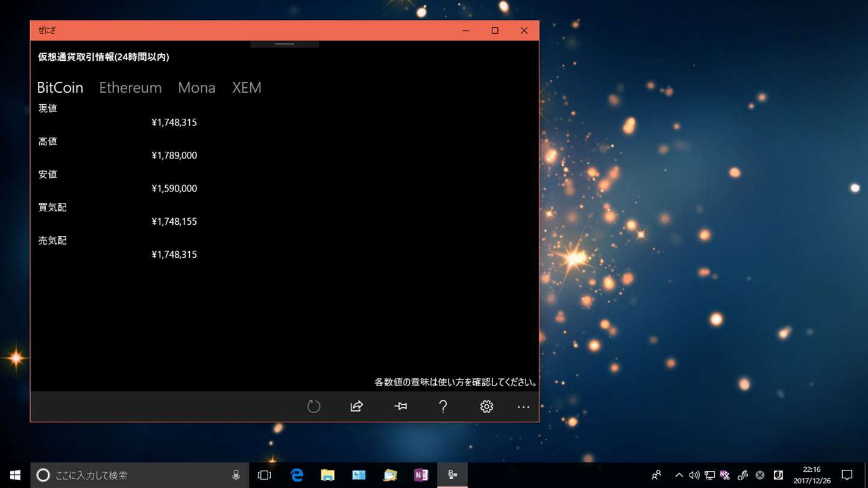Open the Windows Start menu
Viewport: 868px width, 488px height.
[x=15, y=475]
